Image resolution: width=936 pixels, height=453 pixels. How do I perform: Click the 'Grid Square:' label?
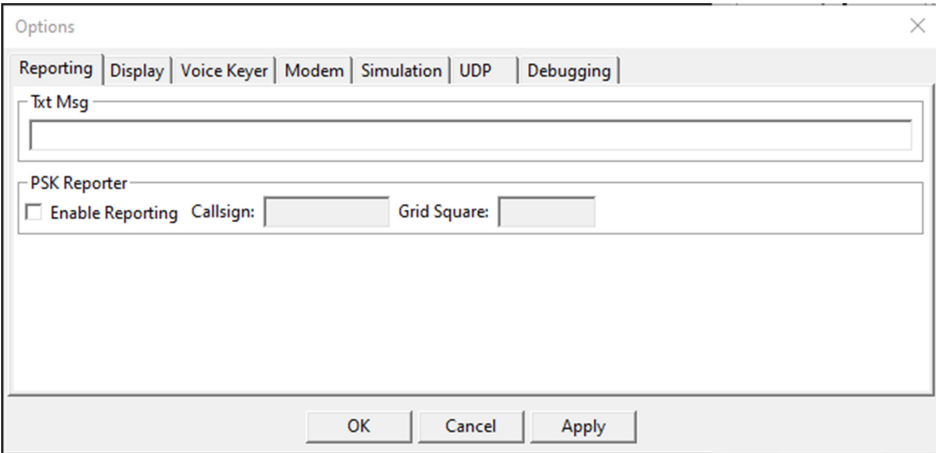click(444, 212)
